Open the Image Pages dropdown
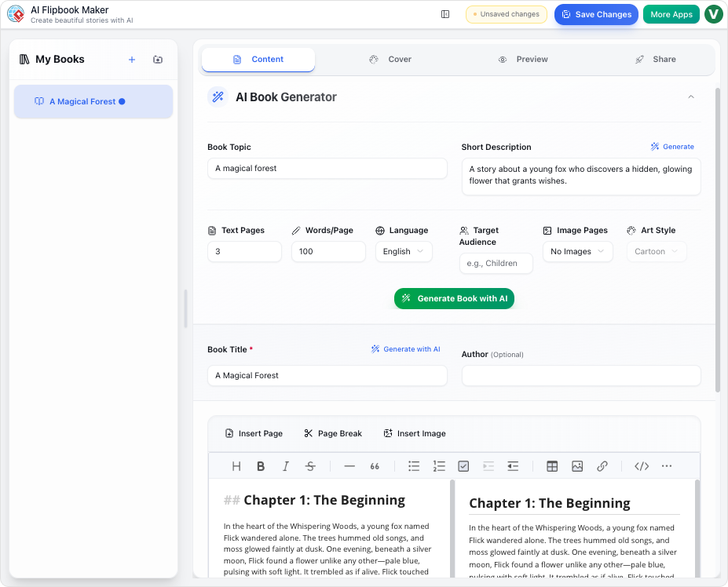728x587 pixels. pos(577,251)
